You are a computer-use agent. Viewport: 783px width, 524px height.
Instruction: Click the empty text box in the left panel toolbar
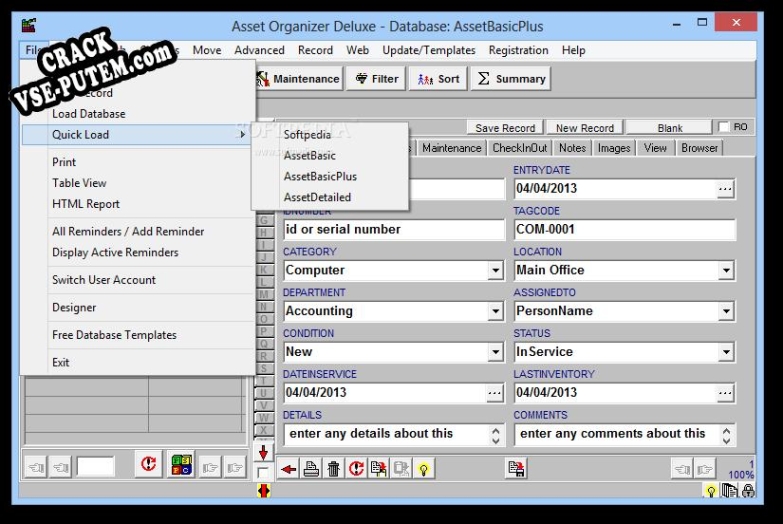(x=95, y=467)
